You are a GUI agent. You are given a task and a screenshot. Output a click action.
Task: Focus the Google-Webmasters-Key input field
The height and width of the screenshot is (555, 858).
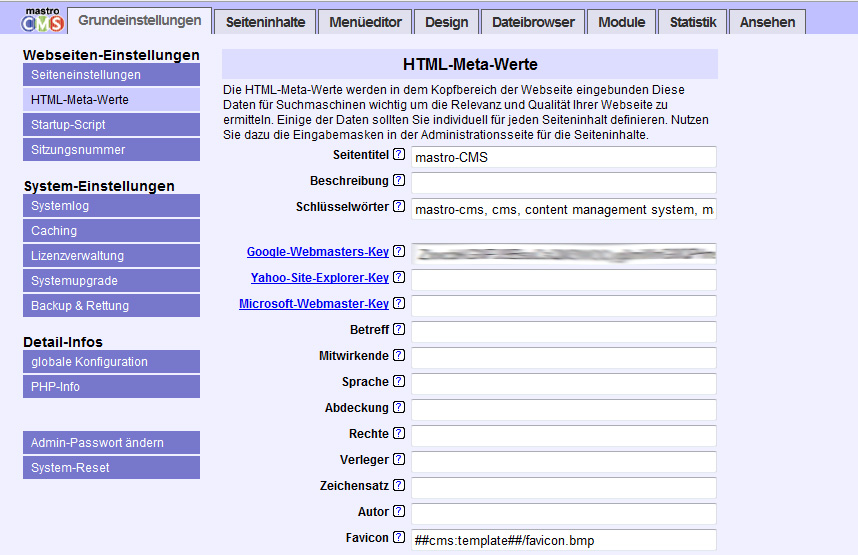point(564,254)
